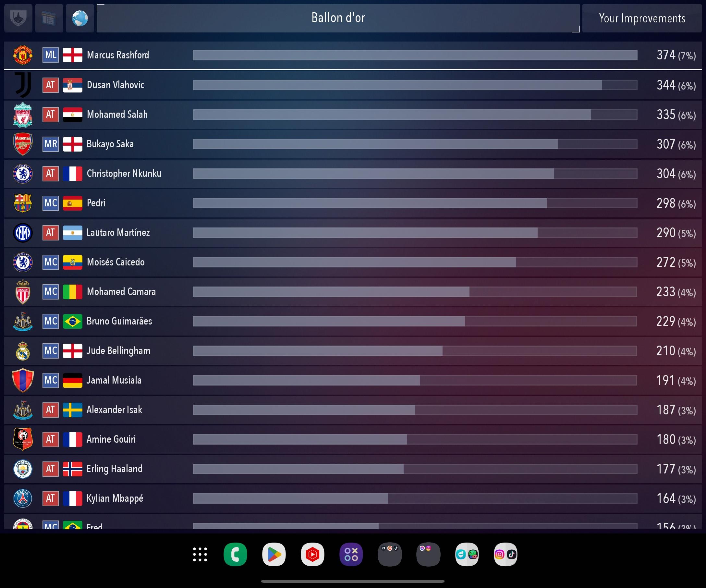Click the Serbia flag next to Vlahovic

(73, 85)
